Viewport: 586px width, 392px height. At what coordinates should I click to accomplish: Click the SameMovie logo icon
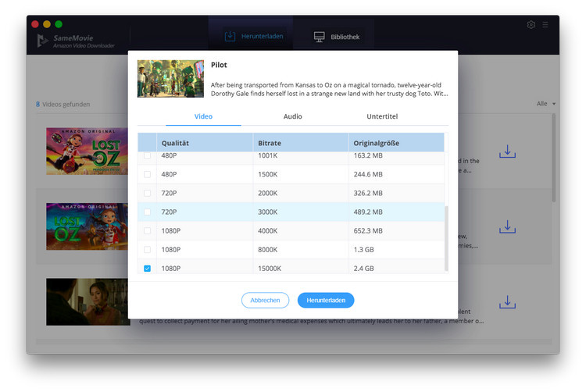click(43, 41)
